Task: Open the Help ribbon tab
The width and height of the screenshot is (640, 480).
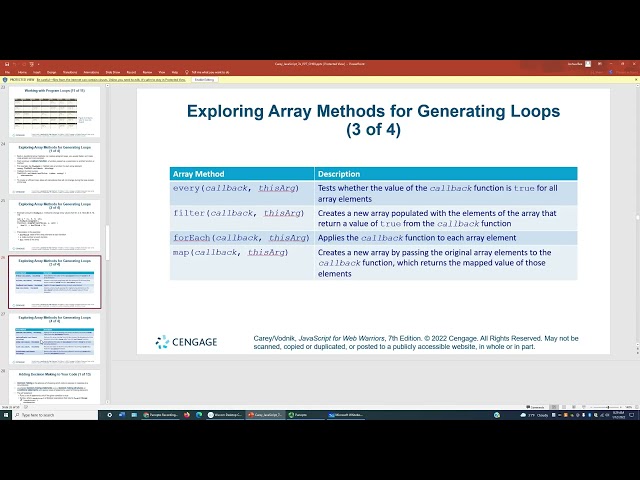Action: [x=175, y=72]
